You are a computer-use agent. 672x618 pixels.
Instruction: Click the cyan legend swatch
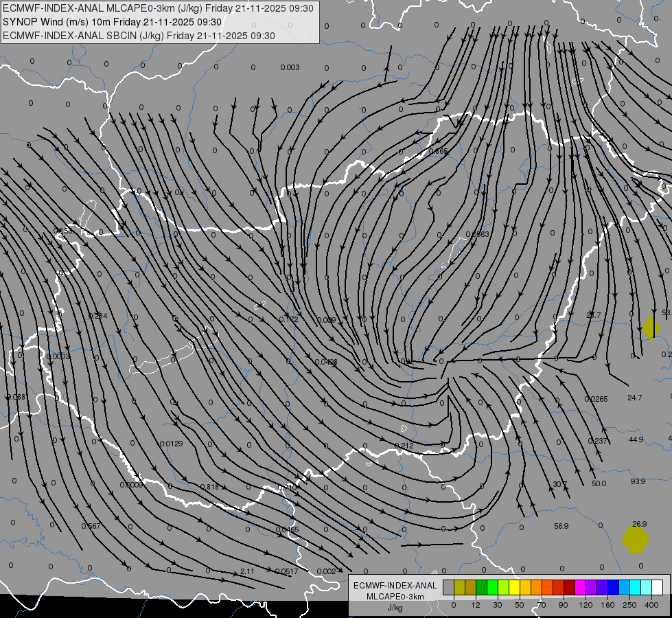pyautogui.click(x=635, y=587)
